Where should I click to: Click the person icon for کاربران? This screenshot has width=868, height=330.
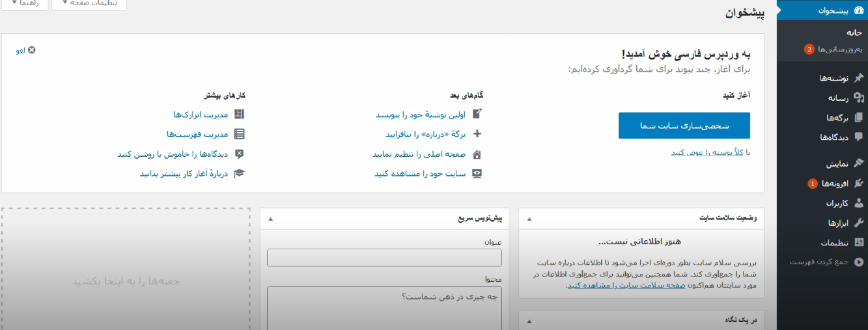tap(858, 203)
